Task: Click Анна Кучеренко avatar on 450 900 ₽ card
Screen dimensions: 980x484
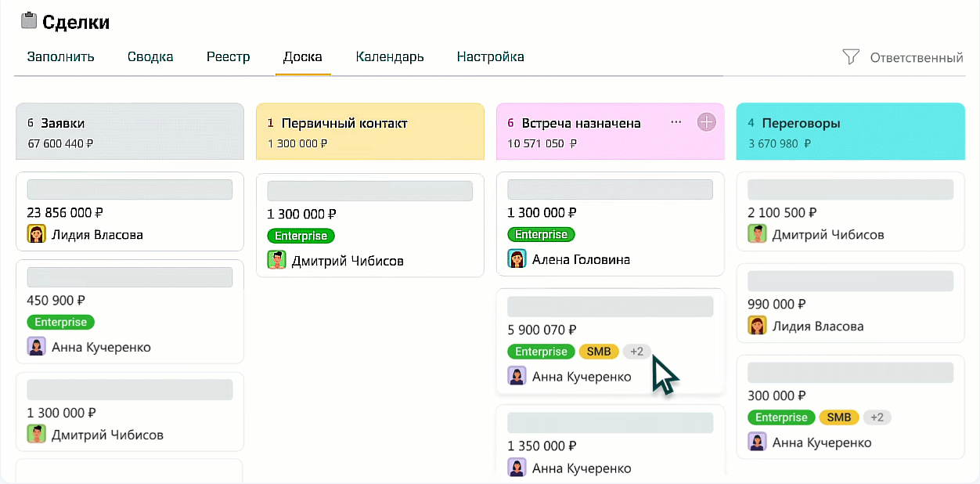Action: (36, 346)
